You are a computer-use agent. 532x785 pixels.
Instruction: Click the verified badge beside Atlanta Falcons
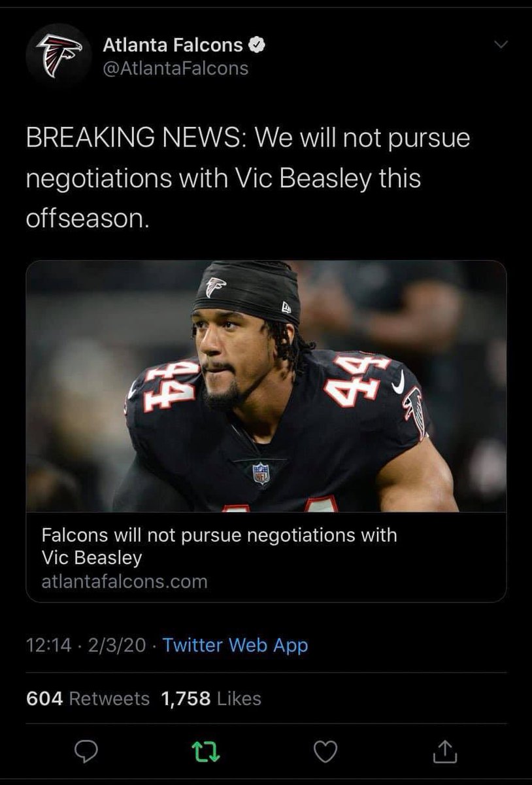coord(258,45)
